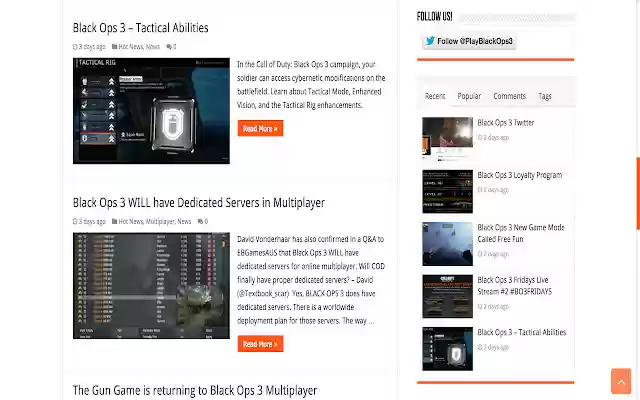
Task: Click Hot News category under Tactical Abilities
Action: pyautogui.click(x=131, y=47)
